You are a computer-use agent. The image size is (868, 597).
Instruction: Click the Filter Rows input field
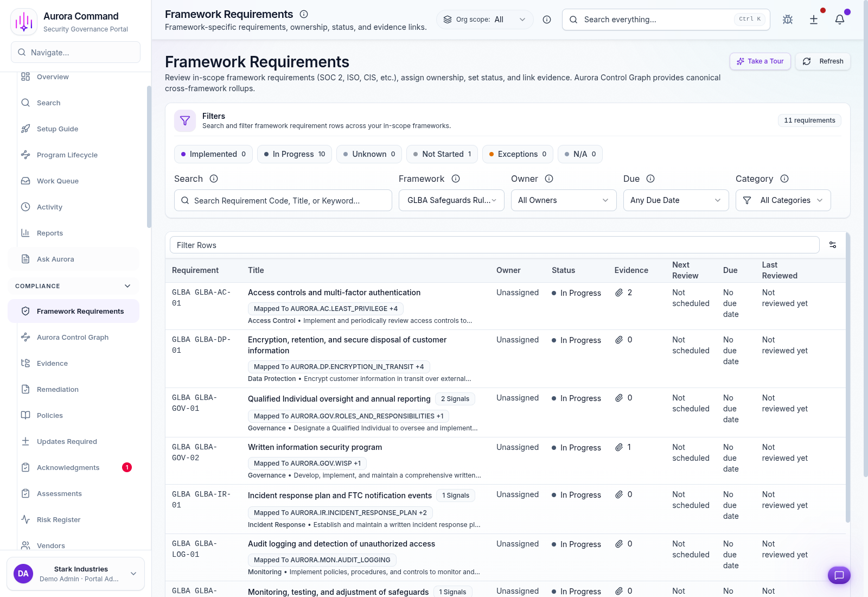pos(494,245)
